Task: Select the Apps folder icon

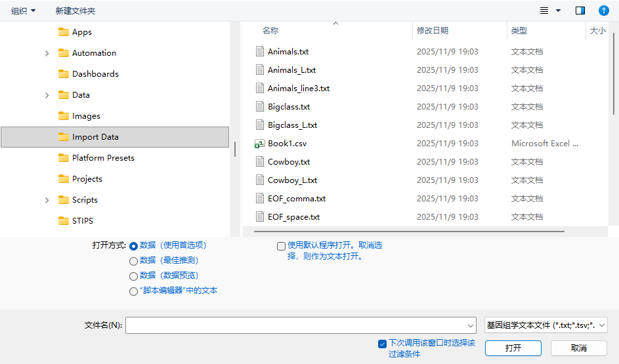Action: [63, 32]
